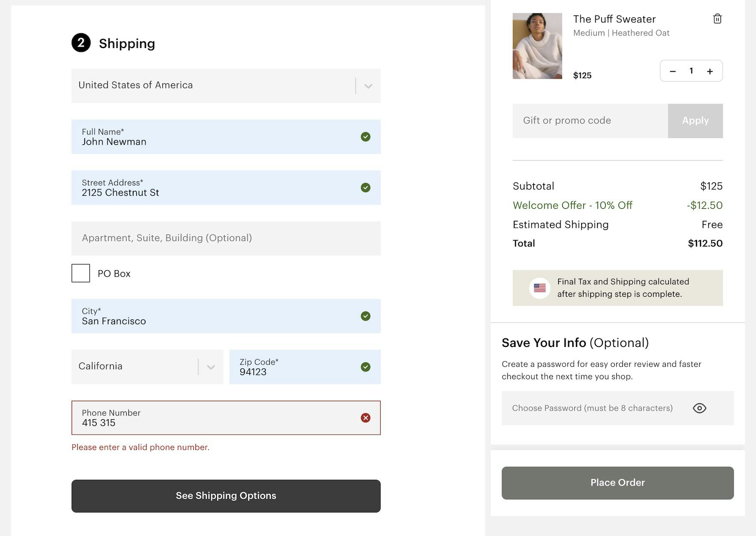The width and height of the screenshot is (756, 536).
Task: Decrease sweater quantity with minus button
Action: tap(673, 71)
